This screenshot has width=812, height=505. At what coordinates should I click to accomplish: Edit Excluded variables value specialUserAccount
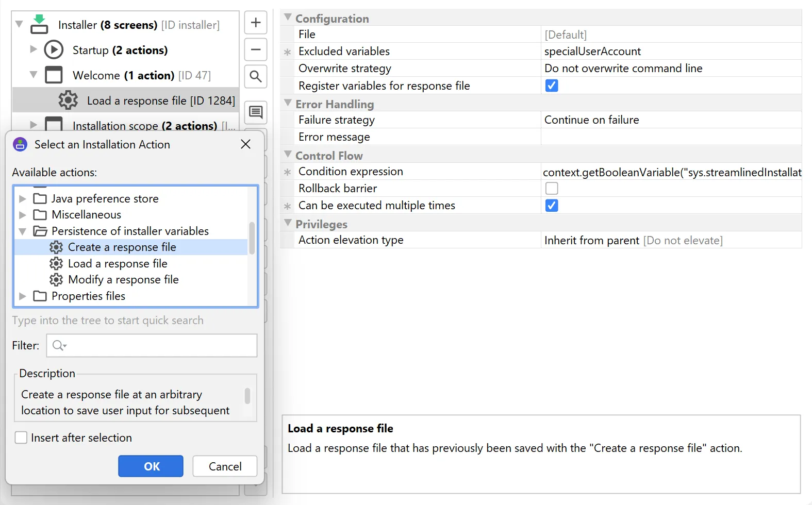point(671,52)
